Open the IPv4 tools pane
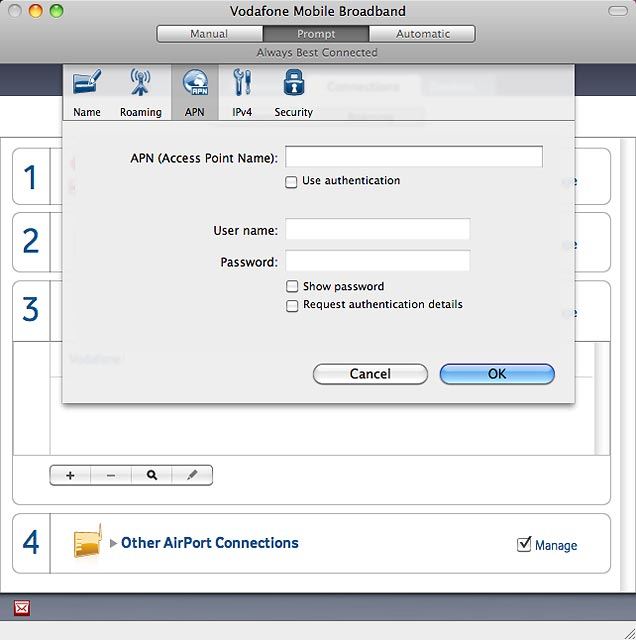The image size is (636, 640). tap(242, 93)
